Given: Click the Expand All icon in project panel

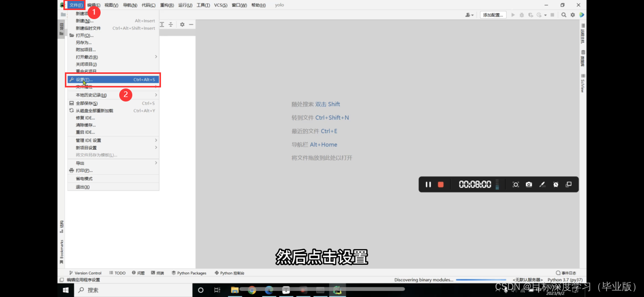Looking at the screenshot, I should click(x=162, y=24).
